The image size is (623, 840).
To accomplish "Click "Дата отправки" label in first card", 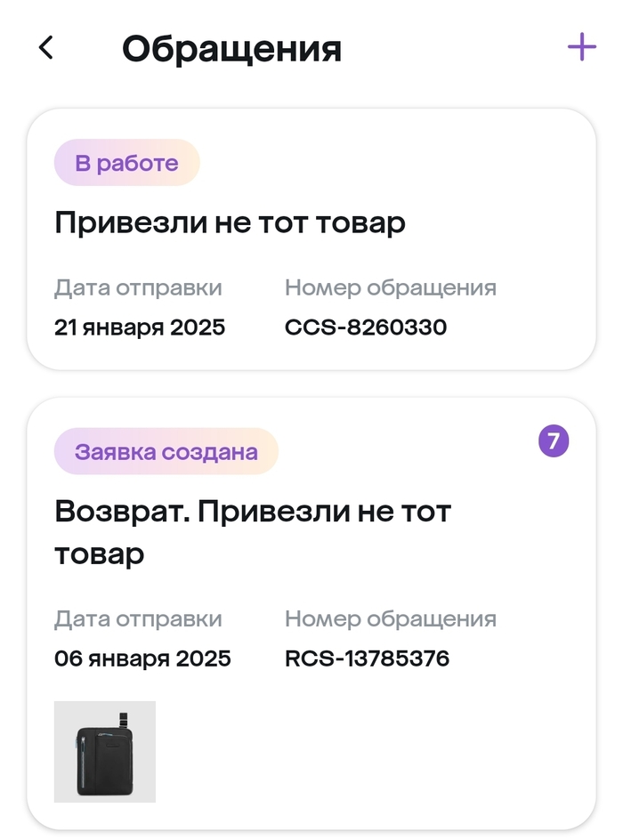I will 138,287.
